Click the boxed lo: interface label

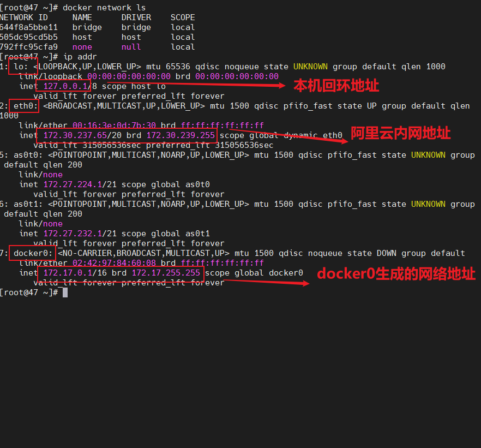pos(23,67)
